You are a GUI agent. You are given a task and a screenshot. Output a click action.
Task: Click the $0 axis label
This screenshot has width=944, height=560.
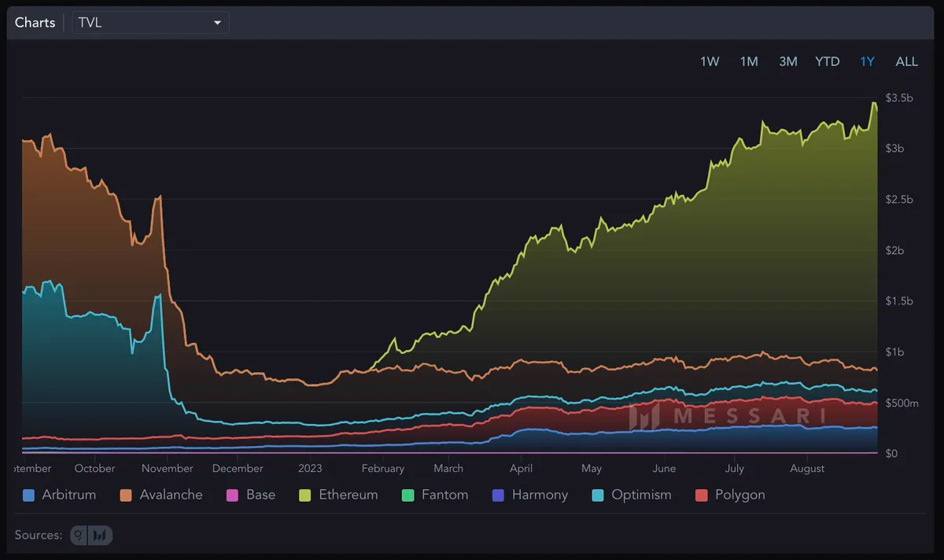point(891,454)
